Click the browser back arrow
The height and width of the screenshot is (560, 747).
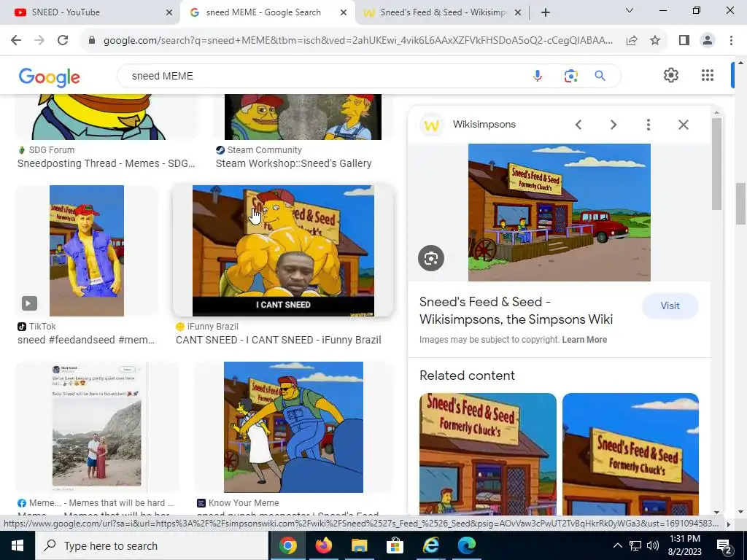16,41
